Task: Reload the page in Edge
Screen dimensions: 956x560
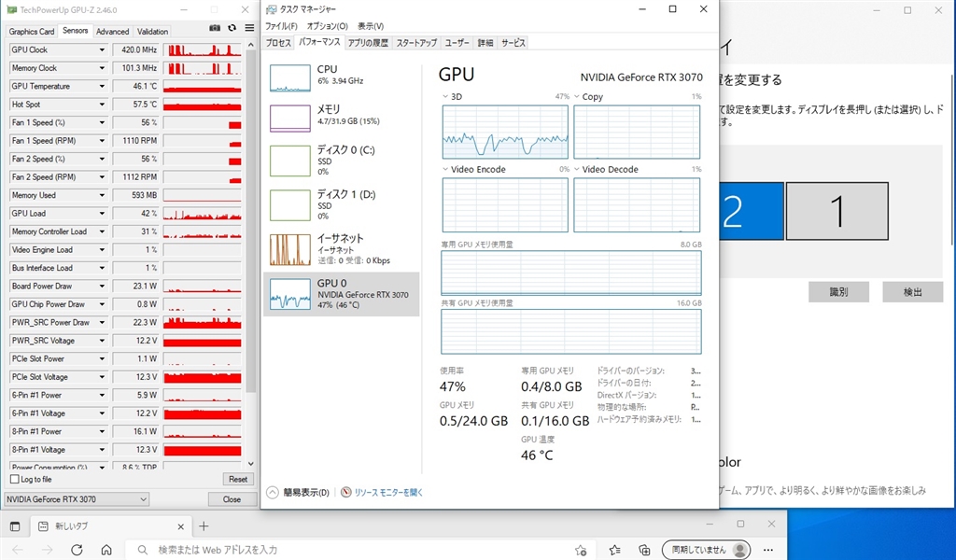Action: 77,550
